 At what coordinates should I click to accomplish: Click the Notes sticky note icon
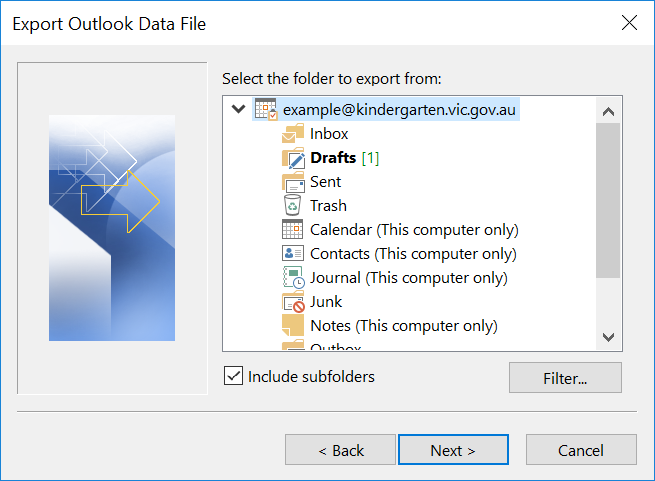(293, 326)
